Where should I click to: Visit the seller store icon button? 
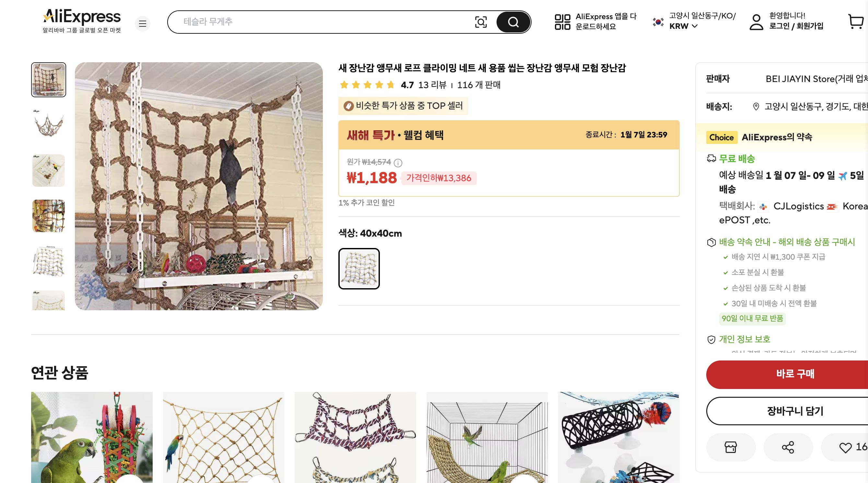click(731, 447)
